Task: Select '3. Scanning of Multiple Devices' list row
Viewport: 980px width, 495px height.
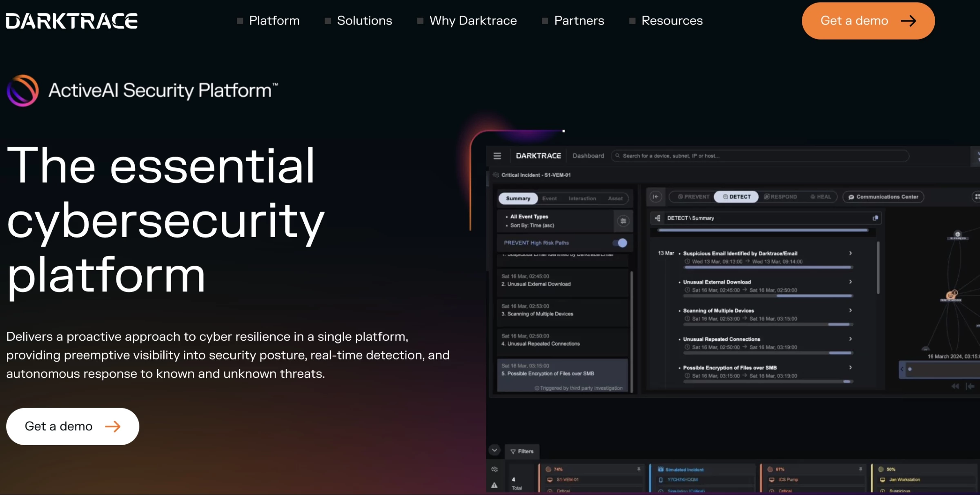Action: (x=562, y=312)
